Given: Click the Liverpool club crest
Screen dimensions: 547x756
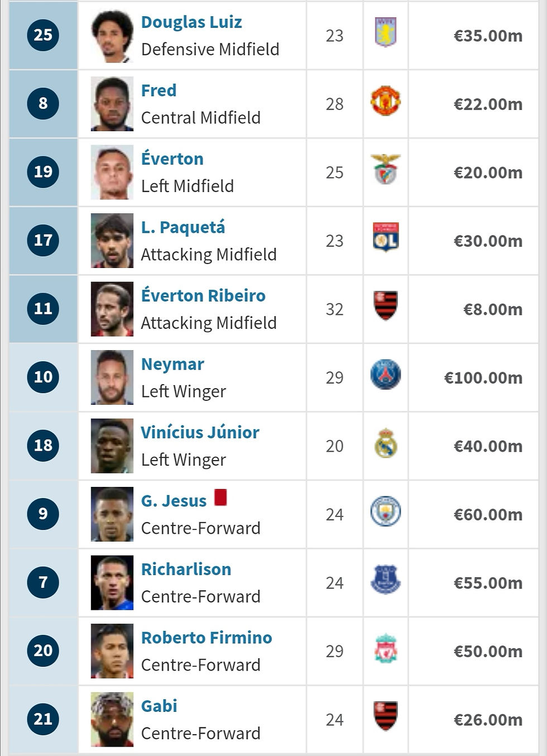Looking at the screenshot, I should [x=386, y=648].
